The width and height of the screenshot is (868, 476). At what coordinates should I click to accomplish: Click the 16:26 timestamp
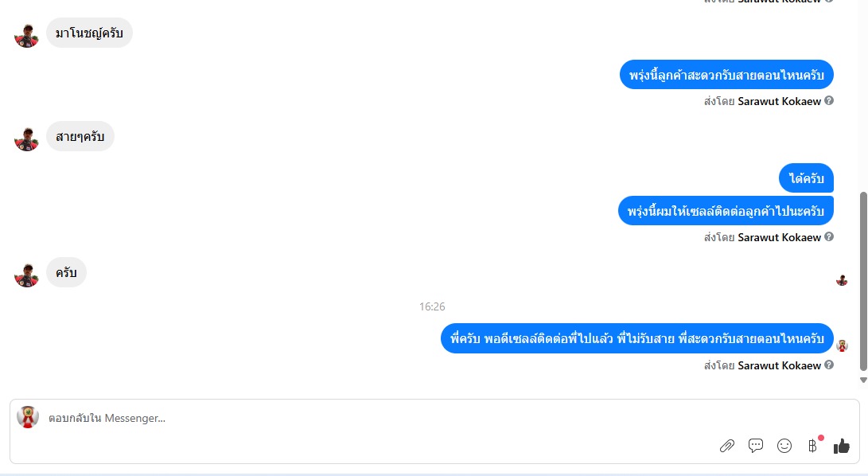coord(432,306)
